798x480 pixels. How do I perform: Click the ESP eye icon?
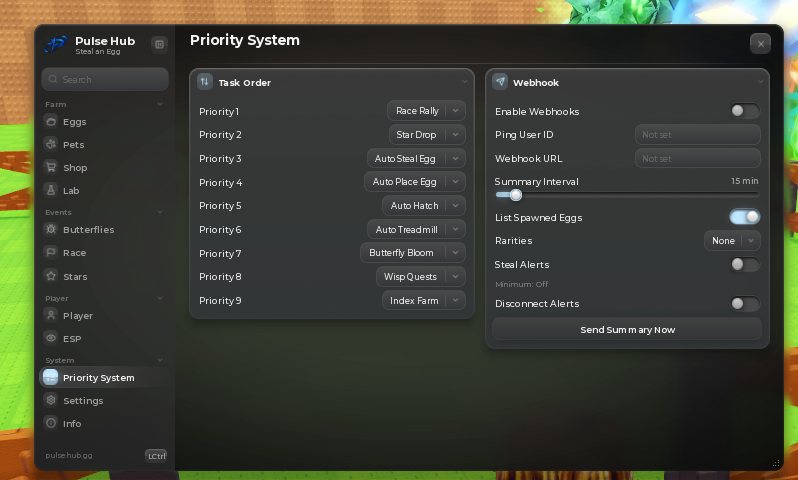pos(51,338)
